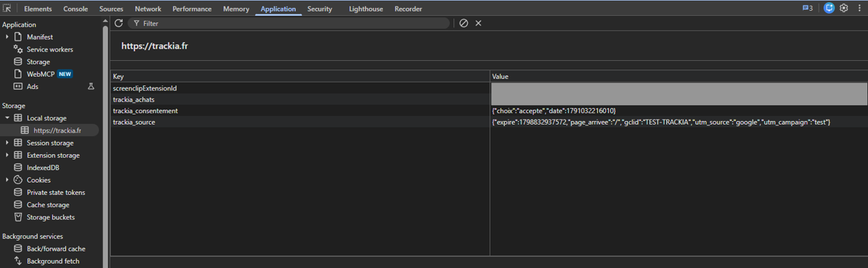Open the blue AI assistance icon
Image resolution: width=868 pixels, height=268 pixels.
point(829,9)
